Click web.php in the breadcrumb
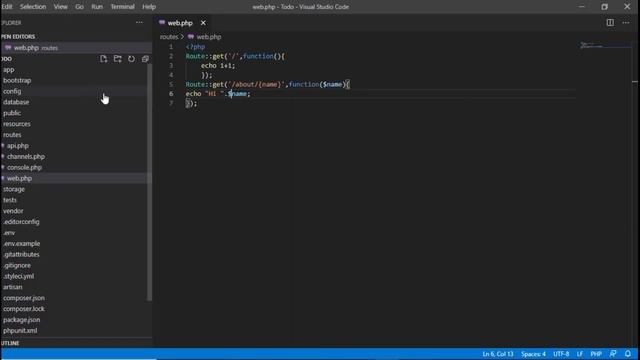This screenshot has height=360, width=640. point(209,37)
